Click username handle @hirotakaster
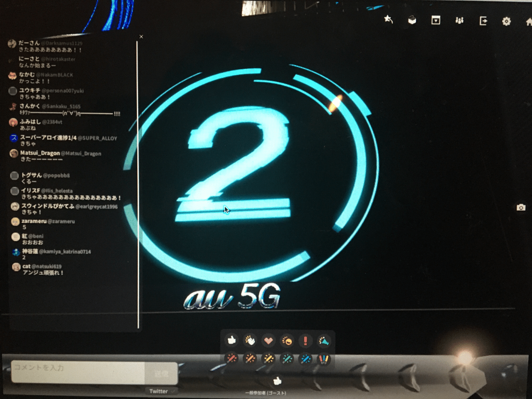The height and width of the screenshot is (399, 532). (x=58, y=59)
